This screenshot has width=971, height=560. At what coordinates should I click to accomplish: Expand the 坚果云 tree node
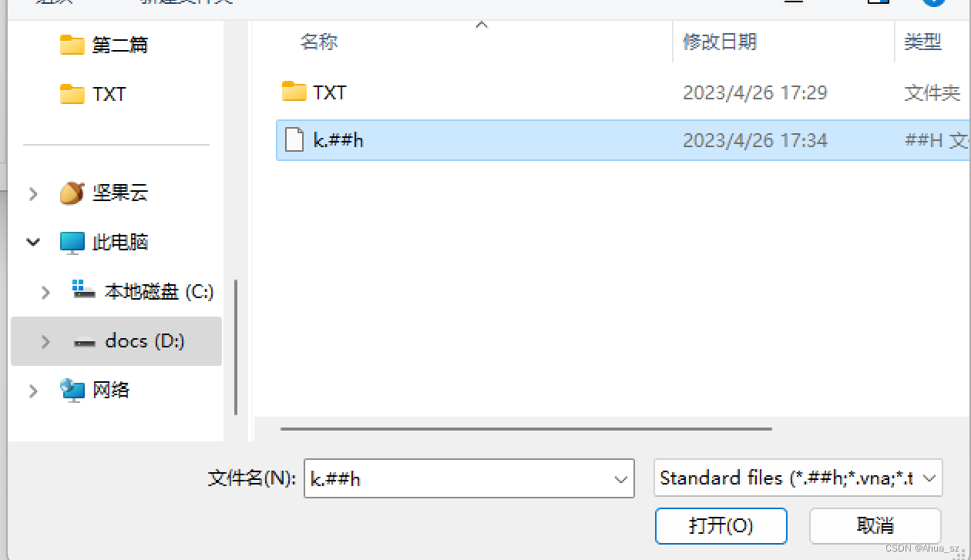(x=33, y=193)
